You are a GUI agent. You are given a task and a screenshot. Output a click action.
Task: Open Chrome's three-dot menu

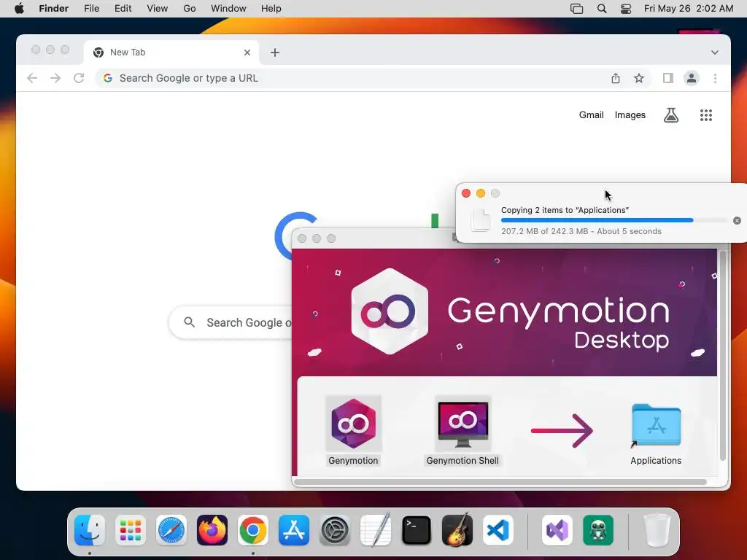pos(715,78)
